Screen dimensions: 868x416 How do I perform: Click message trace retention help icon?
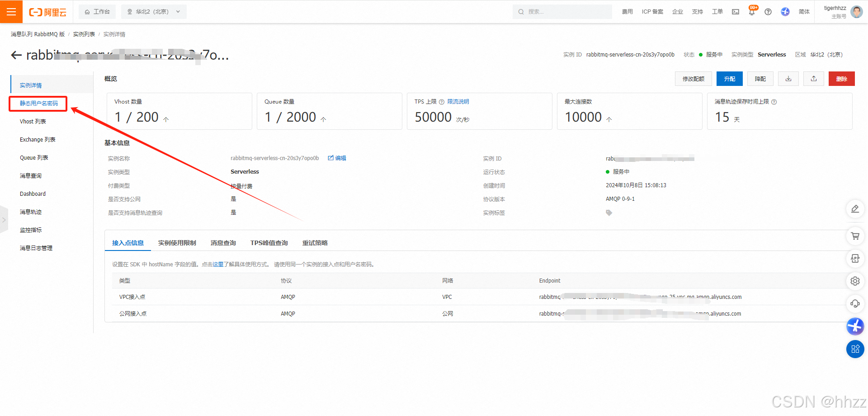click(774, 102)
